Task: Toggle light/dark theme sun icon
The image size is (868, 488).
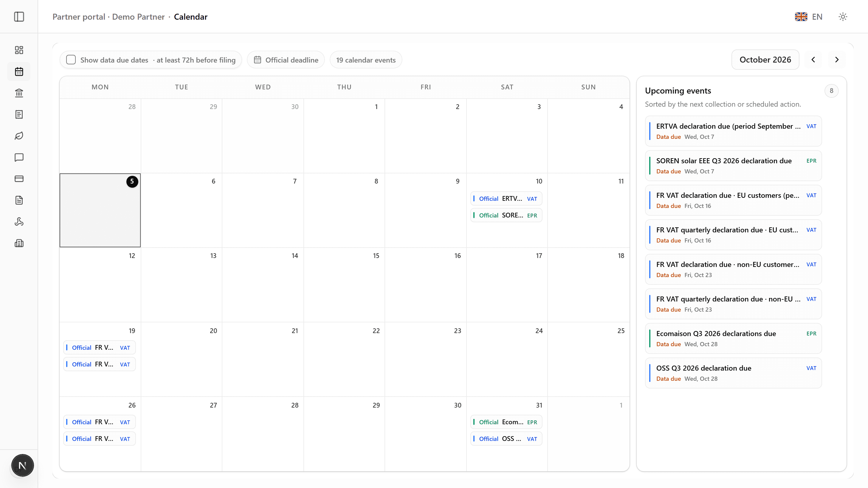Action: [843, 16]
